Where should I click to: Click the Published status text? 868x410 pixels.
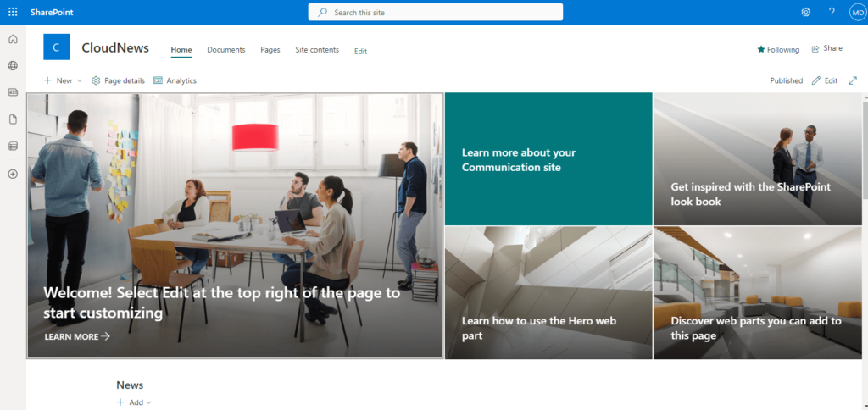(786, 80)
